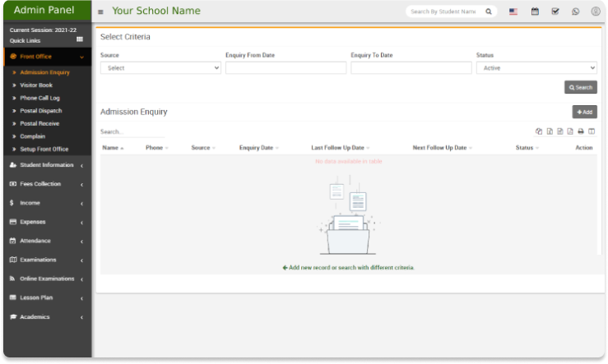Open the calendar icon in header
The height and width of the screenshot is (364, 608).
point(535,12)
